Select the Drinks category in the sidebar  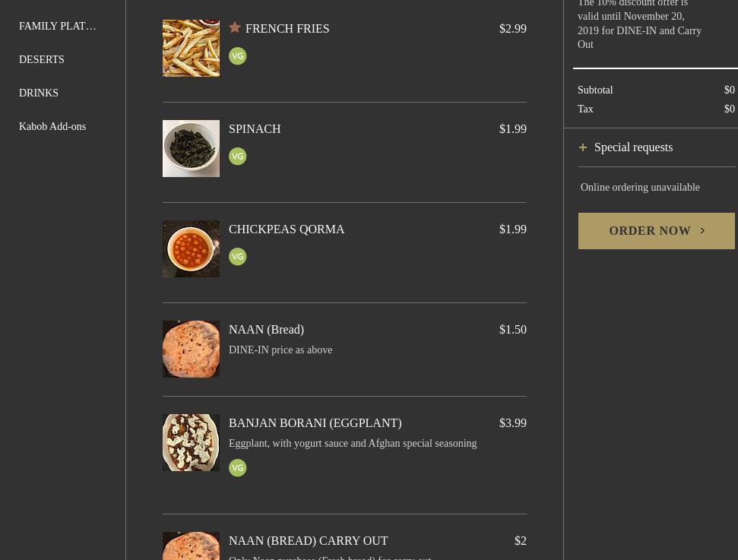(39, 93)
